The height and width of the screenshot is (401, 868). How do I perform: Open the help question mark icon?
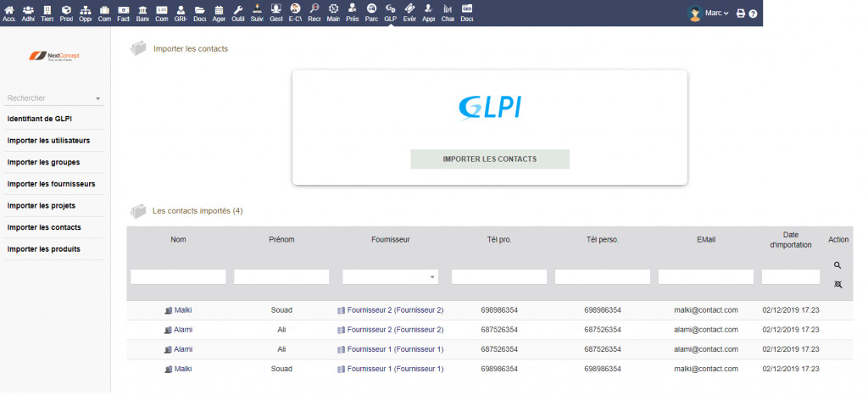(753, 14)
